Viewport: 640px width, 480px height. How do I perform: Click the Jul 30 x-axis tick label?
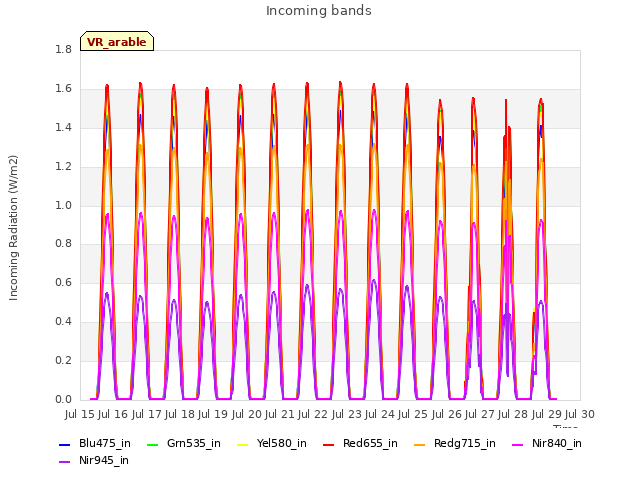(580, 414)
